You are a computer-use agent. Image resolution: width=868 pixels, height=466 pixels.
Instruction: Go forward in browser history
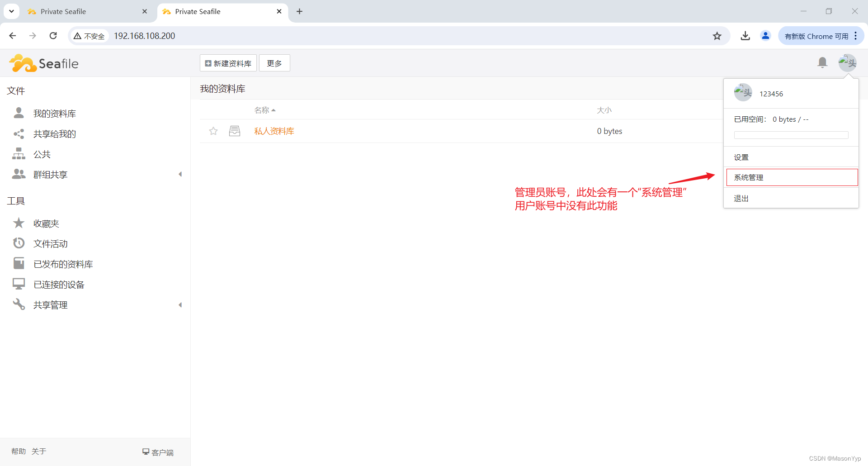click(x=33, y=36)
